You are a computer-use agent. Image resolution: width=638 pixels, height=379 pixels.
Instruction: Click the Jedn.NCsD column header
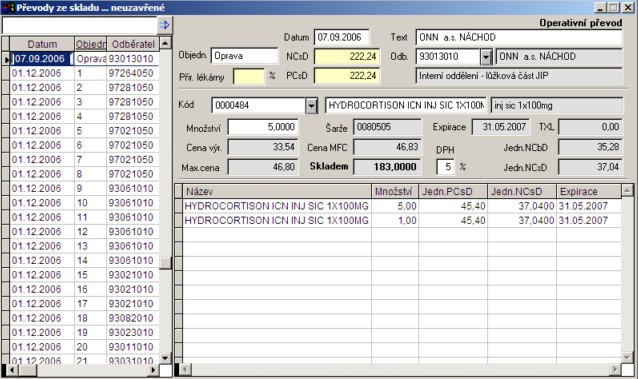click(x=522, y=191)
